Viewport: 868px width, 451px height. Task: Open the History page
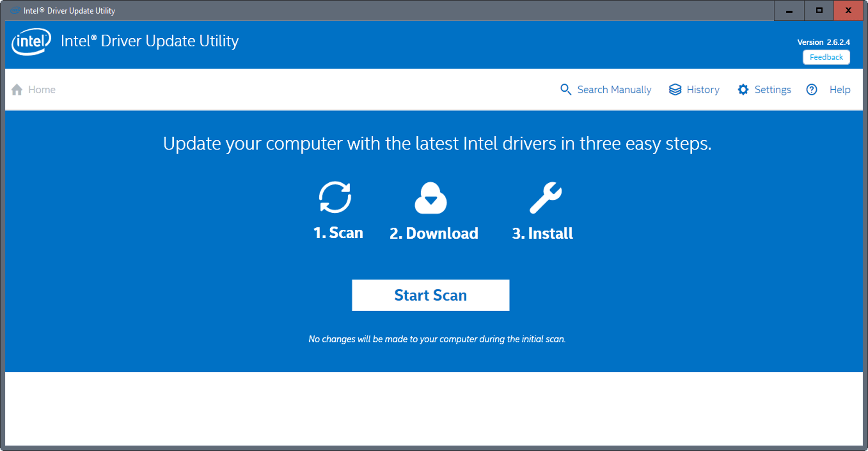click(x=703, y=90)
